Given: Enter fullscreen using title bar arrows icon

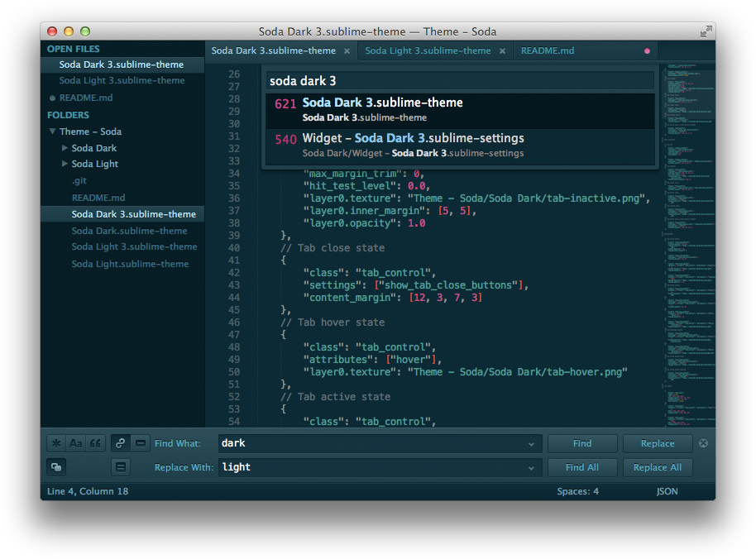Looking at the screenshot, I should [x=706, y=31].
